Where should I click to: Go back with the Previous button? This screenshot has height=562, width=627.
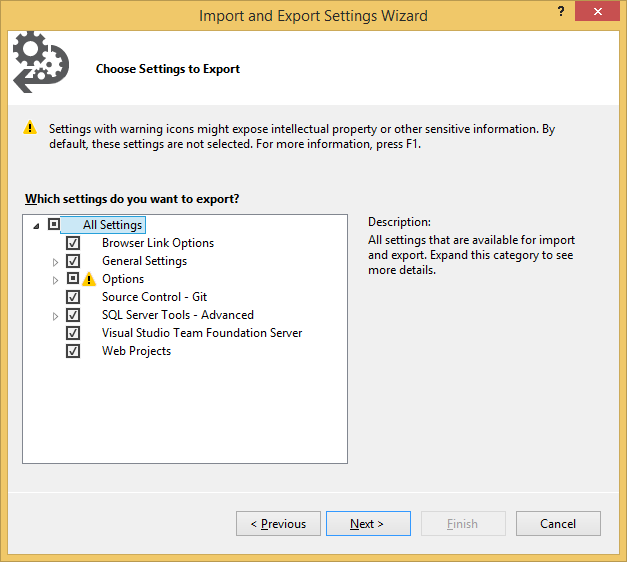point(278,524)
